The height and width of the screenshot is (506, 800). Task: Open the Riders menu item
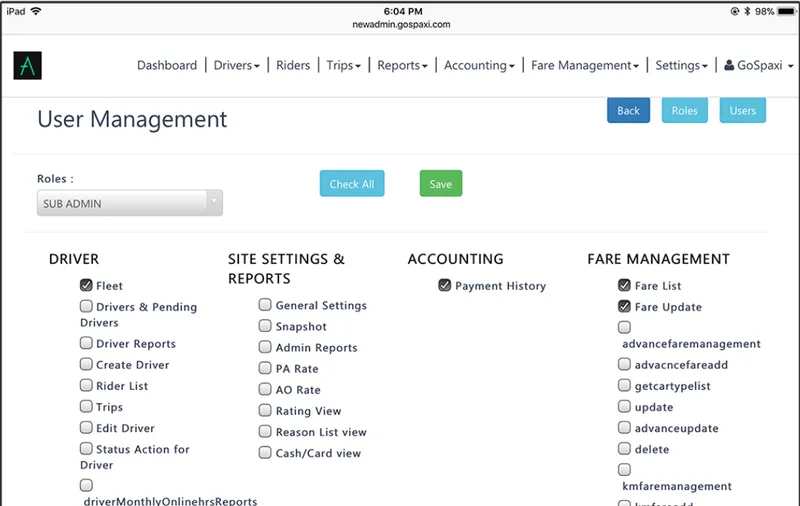click(293, 65)
